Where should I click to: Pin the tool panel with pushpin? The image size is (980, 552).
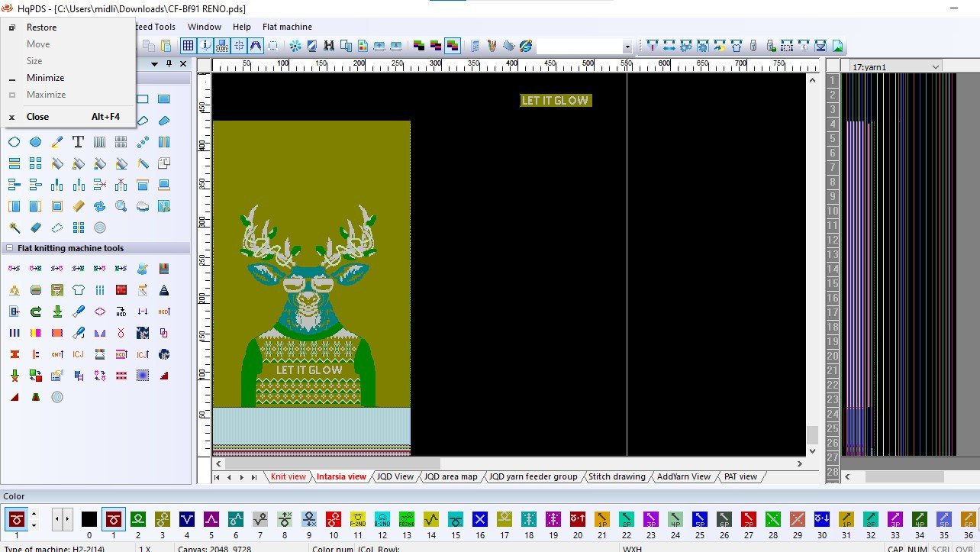click(x=169, y=64)
